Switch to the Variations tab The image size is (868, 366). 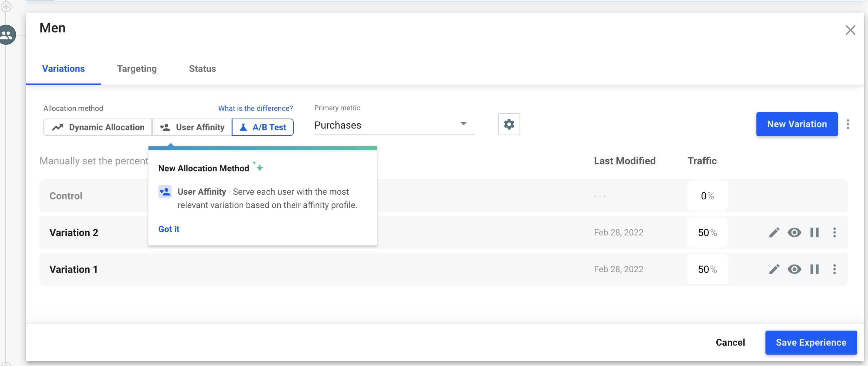point(63,69)
